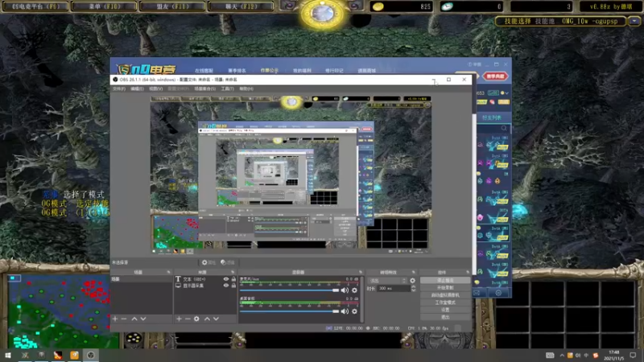Click red 赛季典藏 button in 09 platform

tap(495, 76)
